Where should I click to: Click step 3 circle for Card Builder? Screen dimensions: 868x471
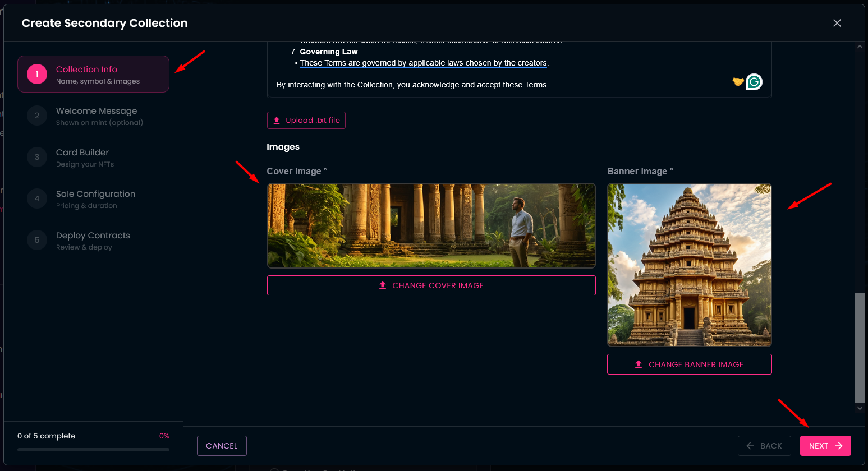coord(37,157)
